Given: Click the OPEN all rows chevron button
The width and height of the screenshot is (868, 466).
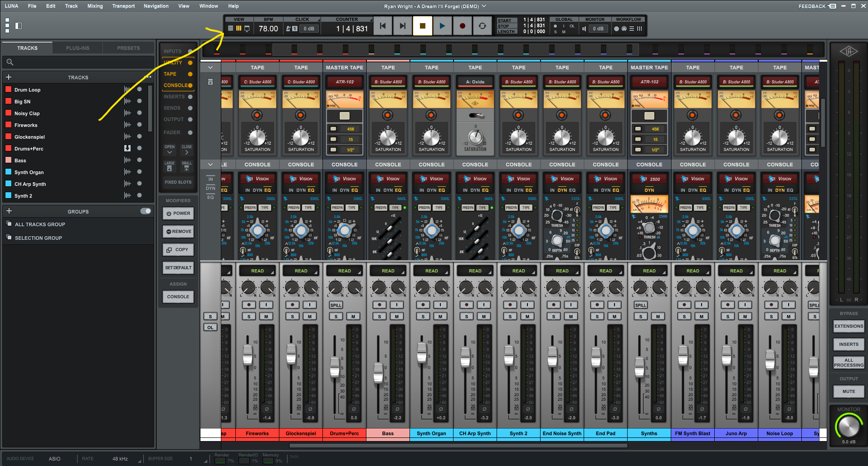Looking at the screenshot, I should coord(169,150).
